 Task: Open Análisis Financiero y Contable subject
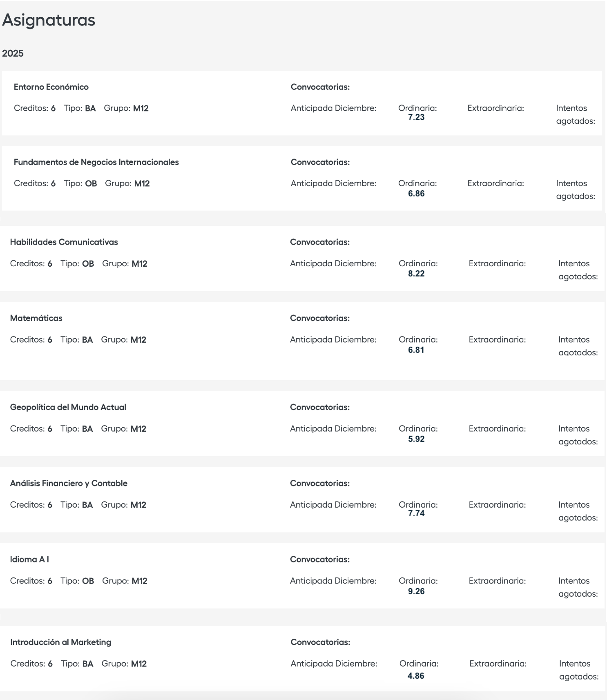pos(69,483)
